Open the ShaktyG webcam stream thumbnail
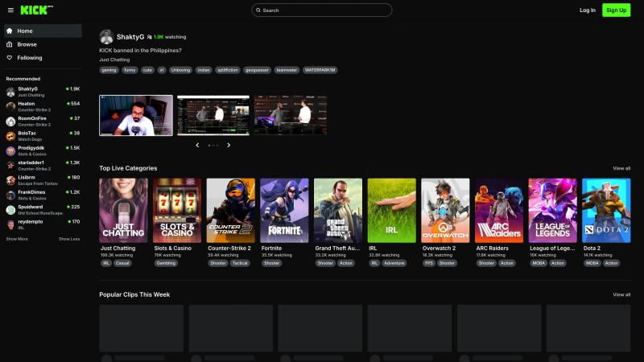 pyautogui.click(x=136, y=115)
